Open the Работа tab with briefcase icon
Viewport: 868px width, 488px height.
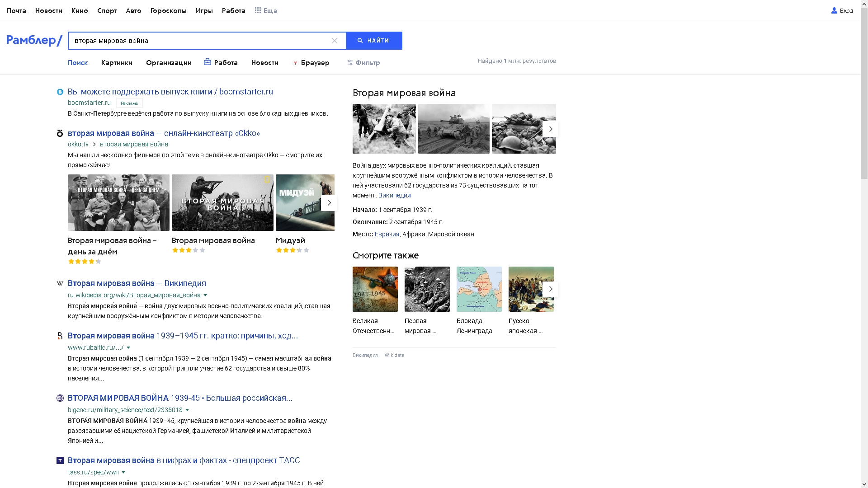pyautogui.click(x=221, y=63)
